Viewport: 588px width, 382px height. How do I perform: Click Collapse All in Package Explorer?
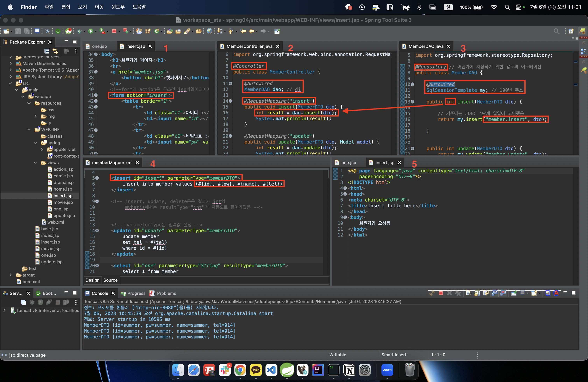[x=47, y=51]
